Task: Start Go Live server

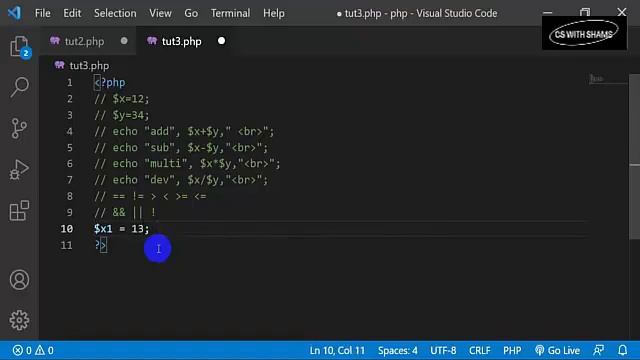Action: pyautogui.click(x=557, y=350)
